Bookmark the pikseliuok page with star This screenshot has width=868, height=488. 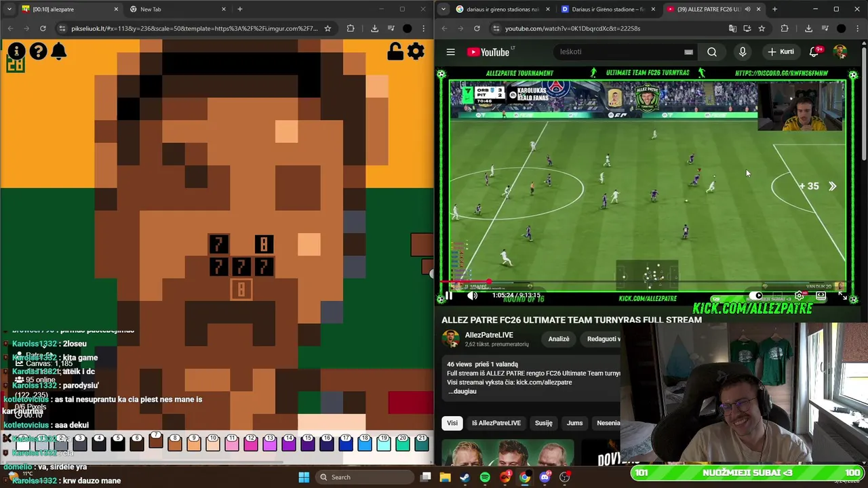(x=328, y=28)
